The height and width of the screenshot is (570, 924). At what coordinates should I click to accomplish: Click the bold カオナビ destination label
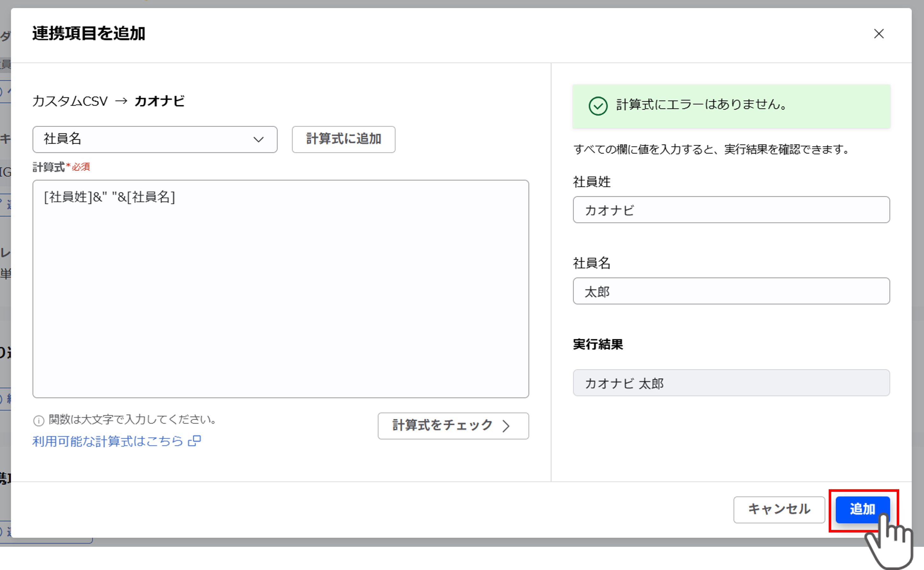click(159, 101)
